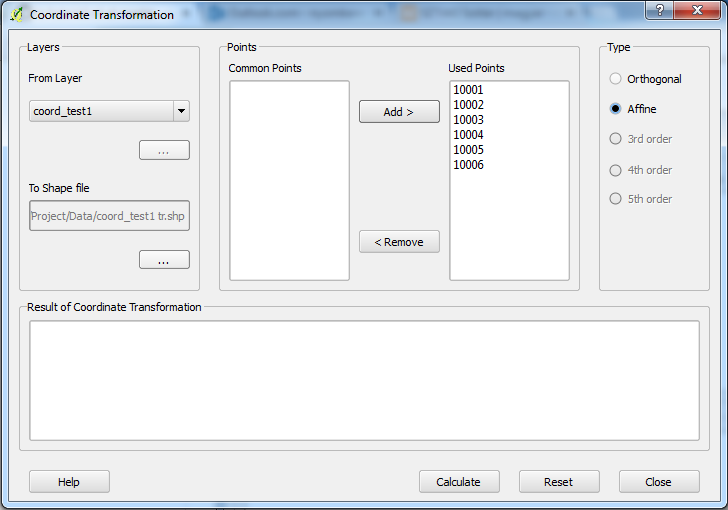Select the Orthogonal transformation type
This screenshot has height=510, width=728.
pos(616,79)
